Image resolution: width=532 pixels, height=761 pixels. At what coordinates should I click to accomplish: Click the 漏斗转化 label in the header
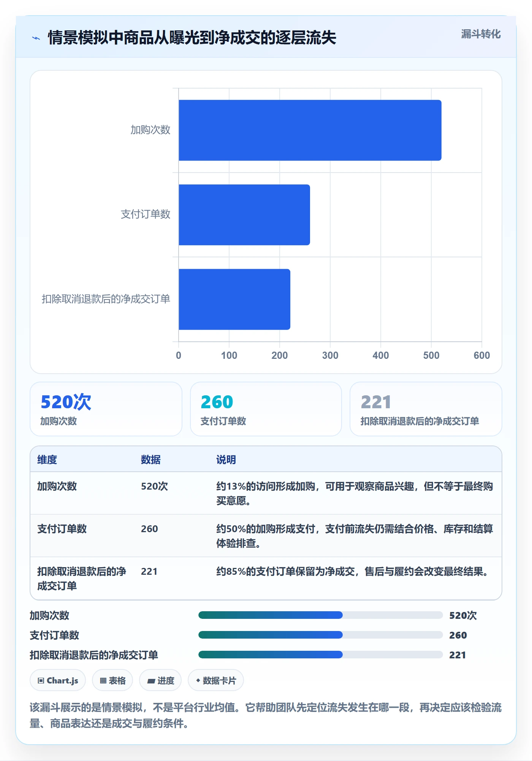[481, 34]
